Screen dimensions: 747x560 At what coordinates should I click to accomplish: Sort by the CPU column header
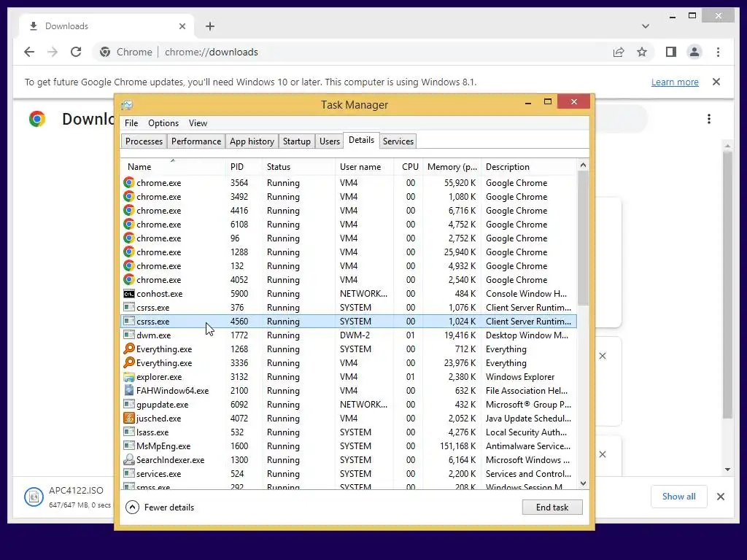click(409, 167)
